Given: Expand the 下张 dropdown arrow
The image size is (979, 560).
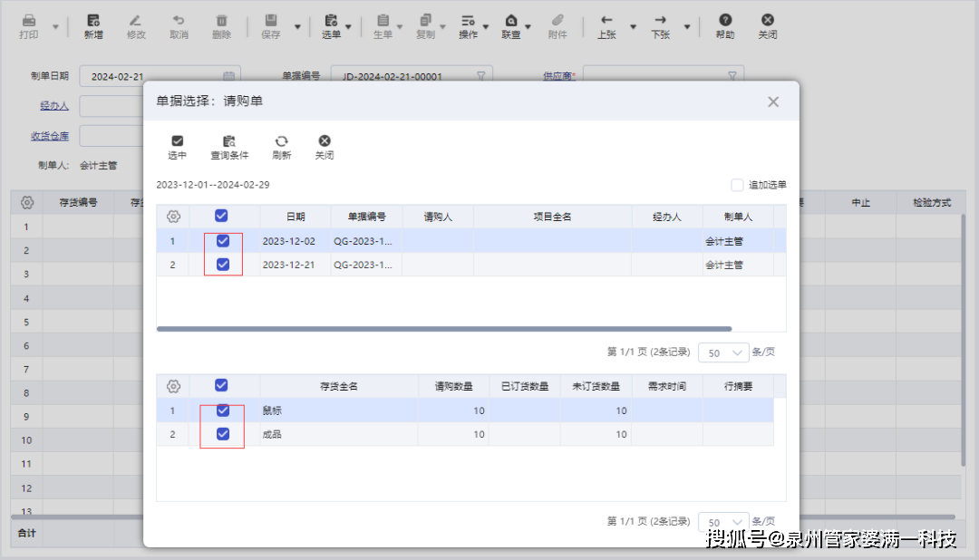Looking at the screenshot, I should (687, 27).
